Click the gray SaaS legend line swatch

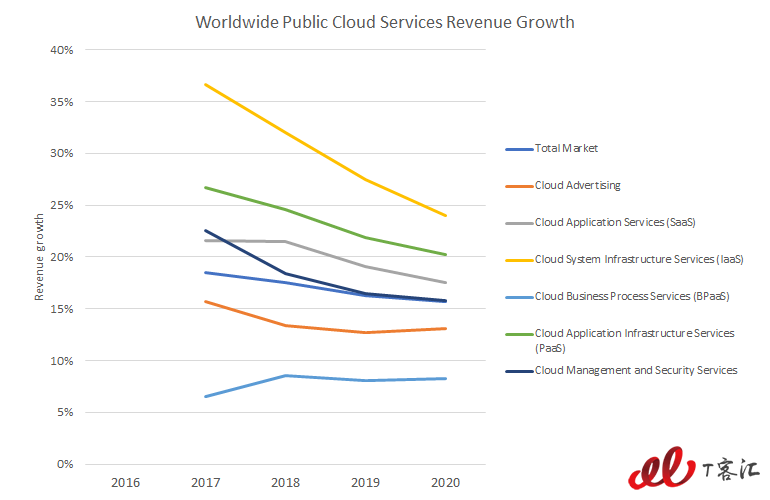coord(519,223)
